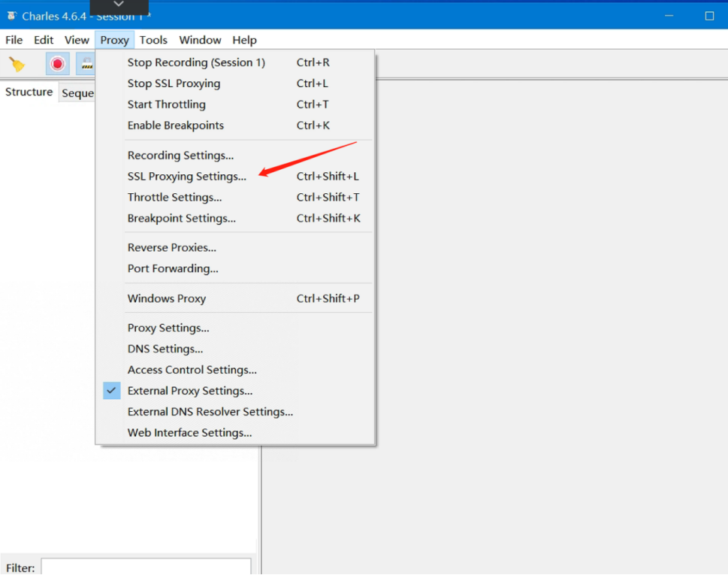Choose Stop Recording (Session 1)
This screenshot has height=575, width=728.
pyautogui.click(x=235, y=62)
